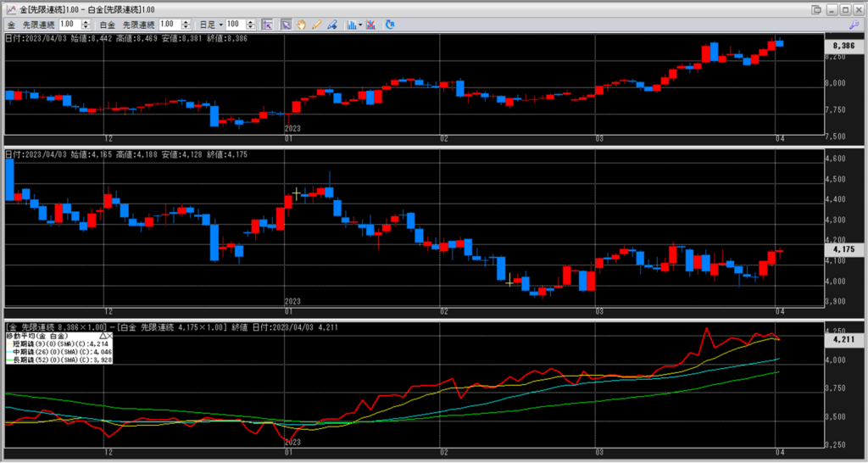
Task: Click the window title text 金[先限連続]1.00
Action: click(x=48, y=10)
